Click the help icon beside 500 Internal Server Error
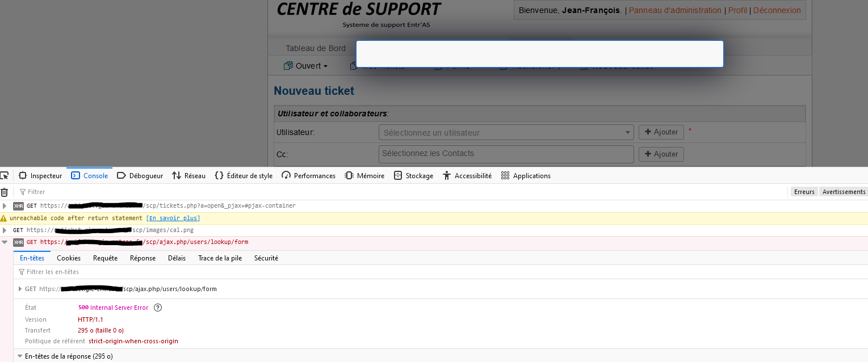 (x=158, y=308)
